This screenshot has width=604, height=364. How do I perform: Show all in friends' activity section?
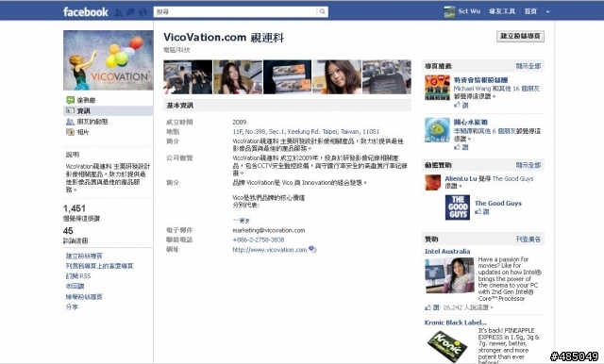[528, 165]
